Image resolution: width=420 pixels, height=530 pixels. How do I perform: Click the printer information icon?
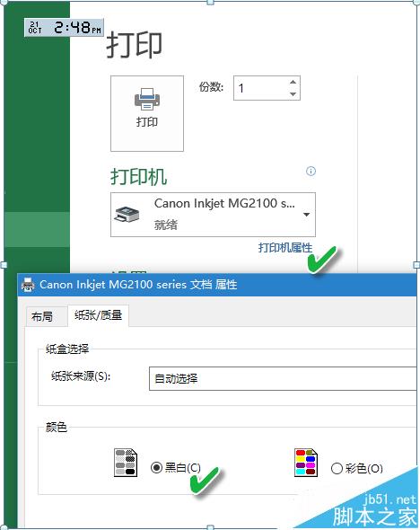click(311, 171)
